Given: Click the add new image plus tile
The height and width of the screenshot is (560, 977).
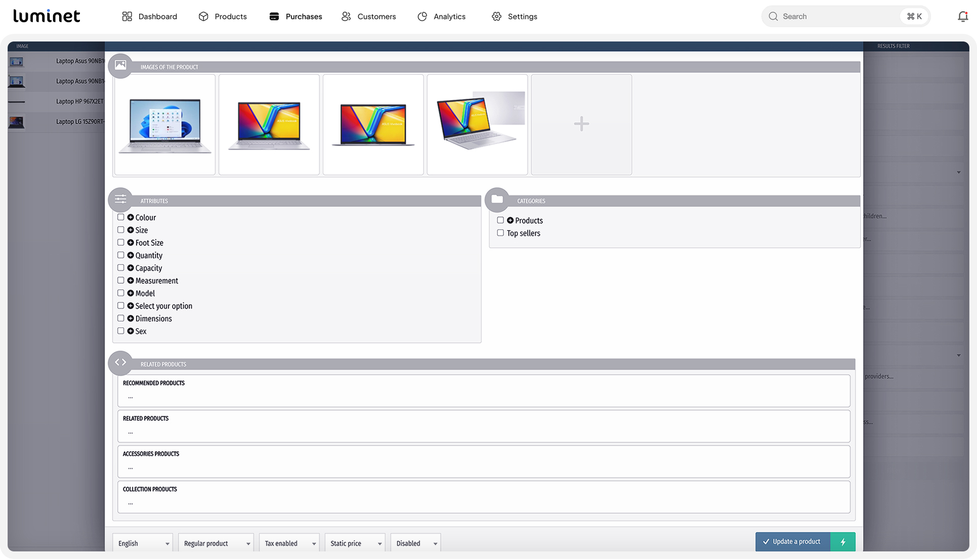Looking at the screenshot, I should (581, 124).
